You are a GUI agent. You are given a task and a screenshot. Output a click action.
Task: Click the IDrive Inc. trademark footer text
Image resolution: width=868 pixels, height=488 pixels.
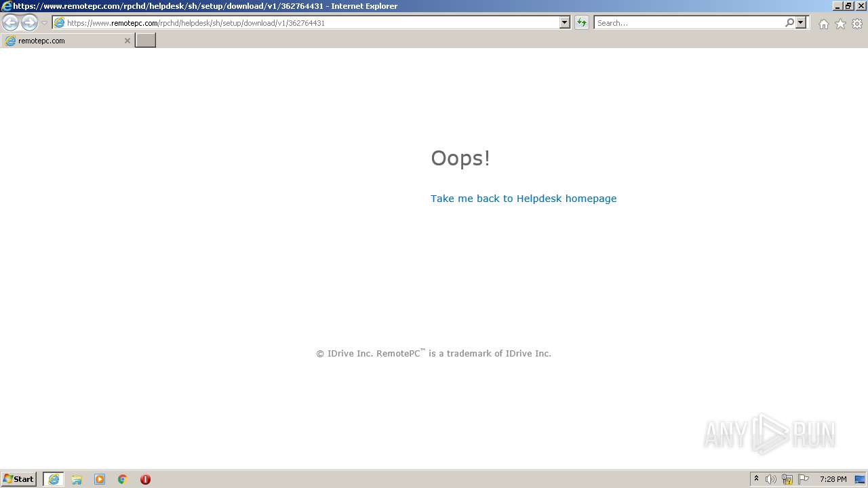click(x=433, y=353)
